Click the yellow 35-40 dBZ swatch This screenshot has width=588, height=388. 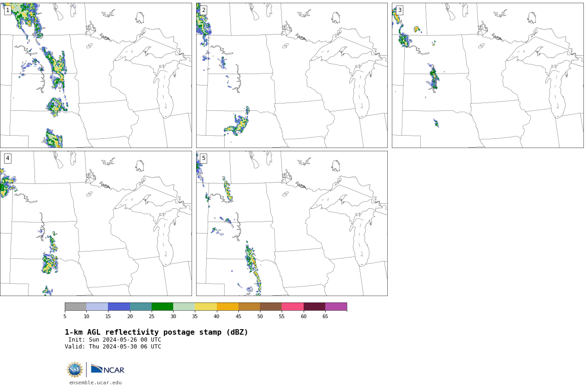[206, 307]
